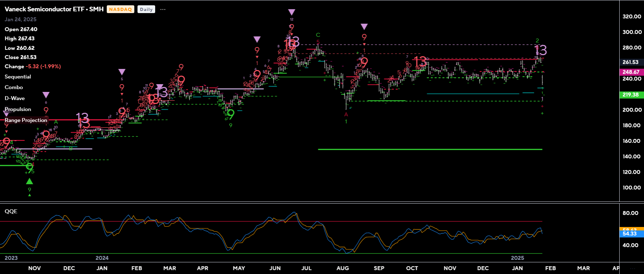
Task: Click the purple down-triangle above the June peak
Action: [291, 12]
